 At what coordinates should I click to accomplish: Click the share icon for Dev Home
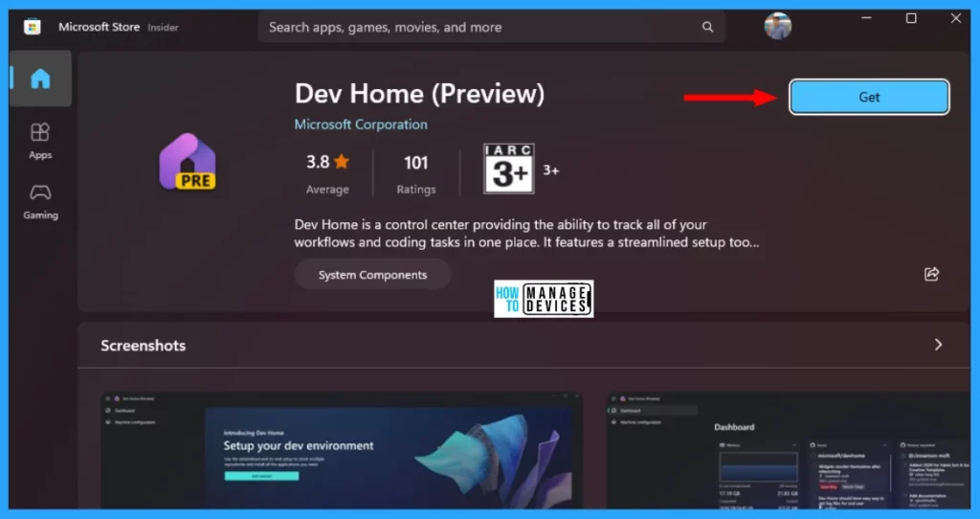931,274
